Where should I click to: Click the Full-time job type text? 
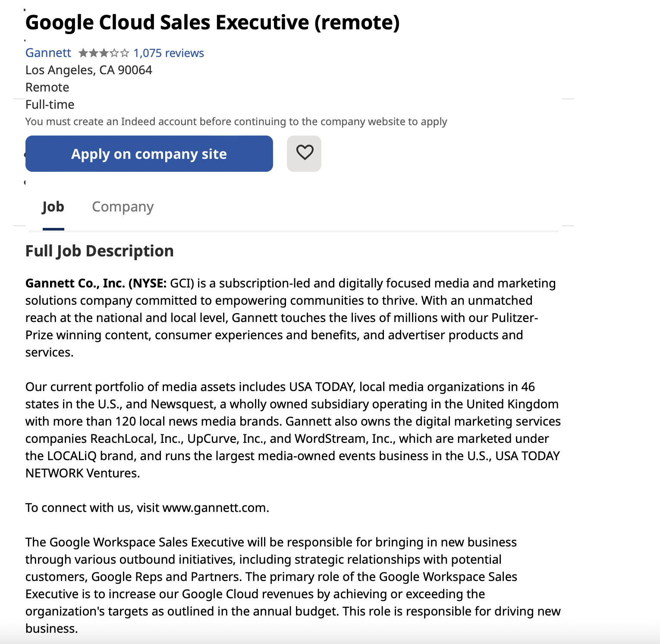click(50, 104)
